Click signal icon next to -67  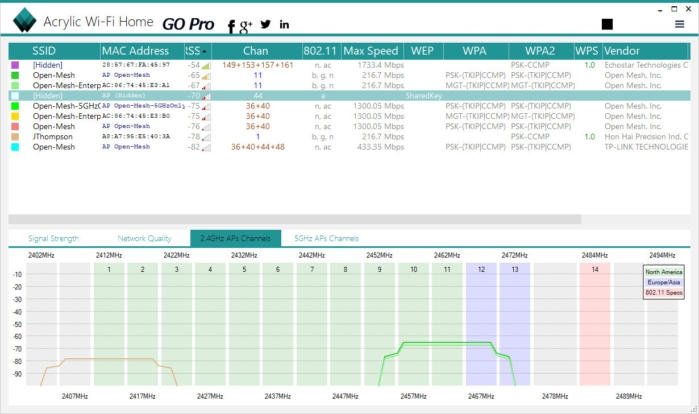206,86
